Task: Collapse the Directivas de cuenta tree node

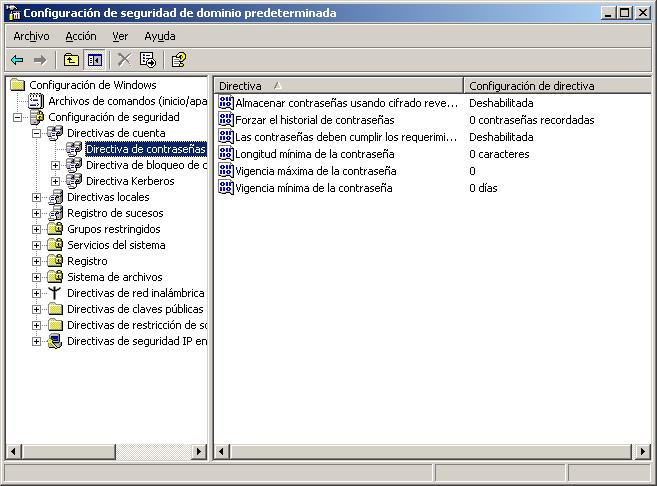Action: tap(37, 133)
